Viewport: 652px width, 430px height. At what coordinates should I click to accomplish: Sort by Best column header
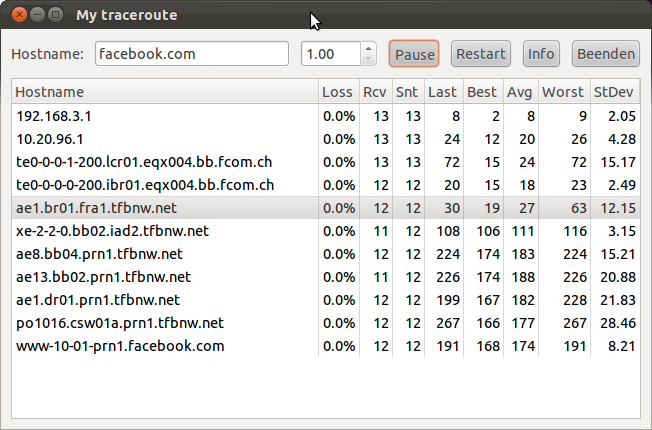[482, 92]
